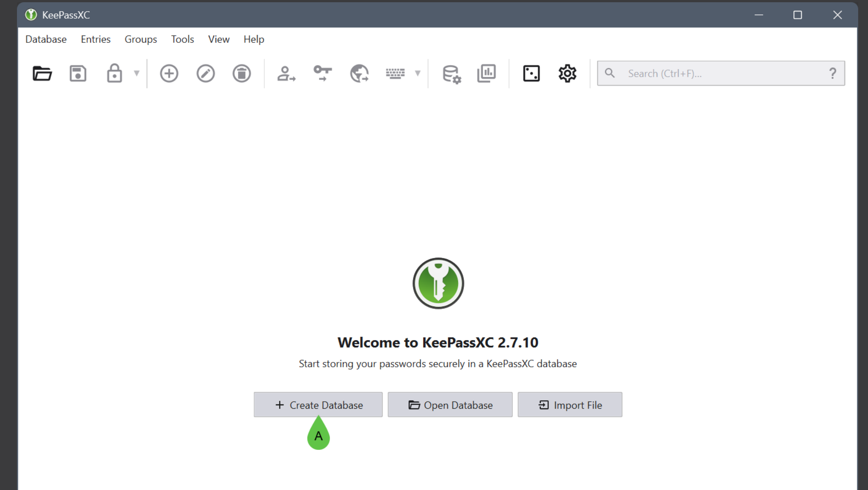Click the Copy URL globe icon
This screenshot has width=868, height=490.
click(359, 73)
